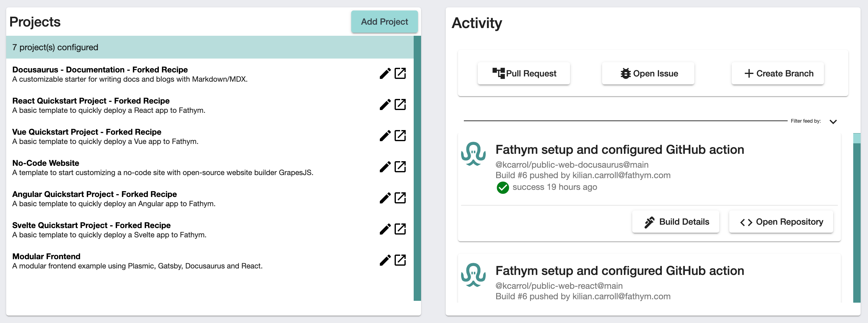This screenshot has width=868, height=323.
Task: Click the Fathym octopus logo for public-web-react build
Action: point(473,275)
